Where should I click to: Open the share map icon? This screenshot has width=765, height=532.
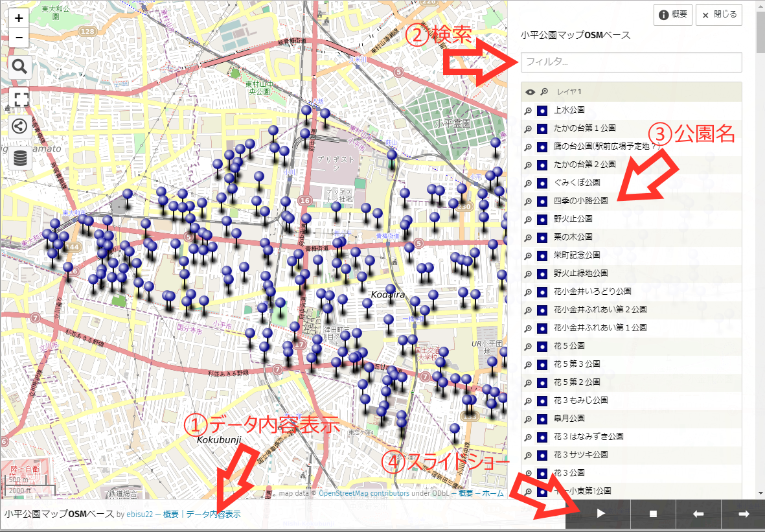[x=19, y=126]
